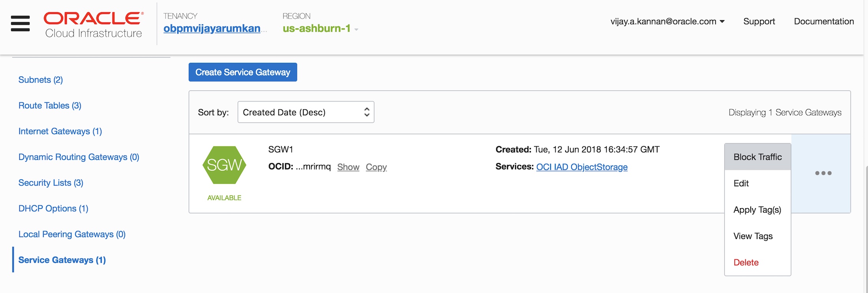Open the OCI IAD ObjectStorage service link

(x=582, y=167)
